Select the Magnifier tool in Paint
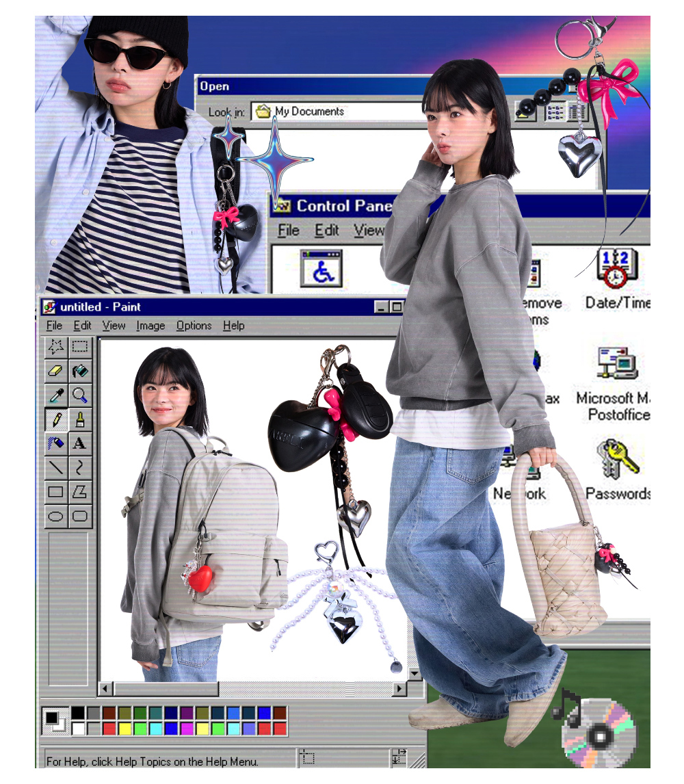The image size is (684, 784). tap(80, 395)
